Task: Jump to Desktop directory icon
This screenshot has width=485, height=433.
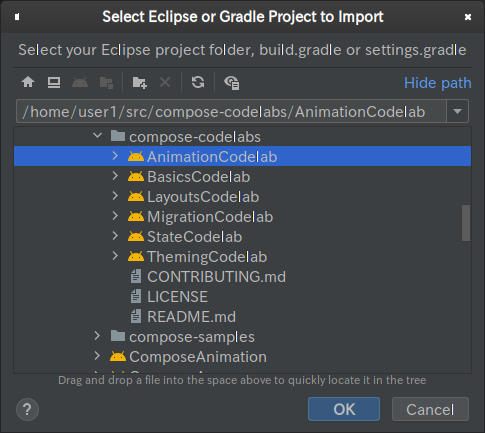Action: point(54,82)
